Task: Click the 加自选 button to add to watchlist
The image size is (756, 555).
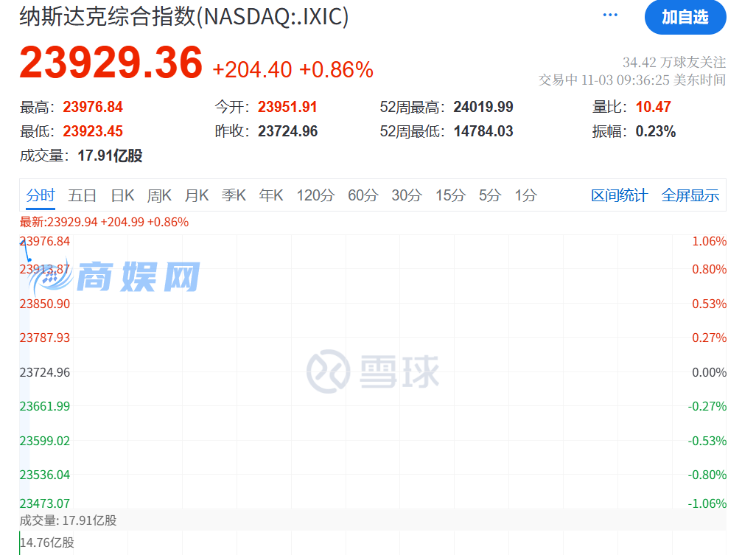Action: tap(685, 17)
